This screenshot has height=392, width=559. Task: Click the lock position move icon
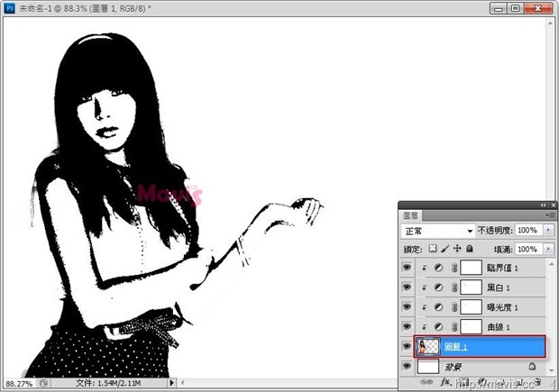point(457,249)
